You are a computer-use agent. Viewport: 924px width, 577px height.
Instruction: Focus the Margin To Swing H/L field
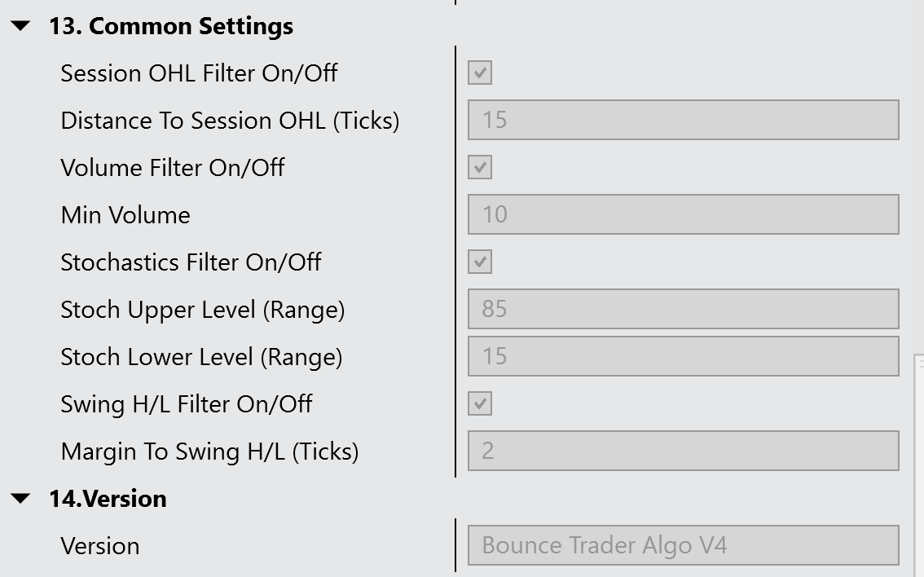[x=683, y=451]
